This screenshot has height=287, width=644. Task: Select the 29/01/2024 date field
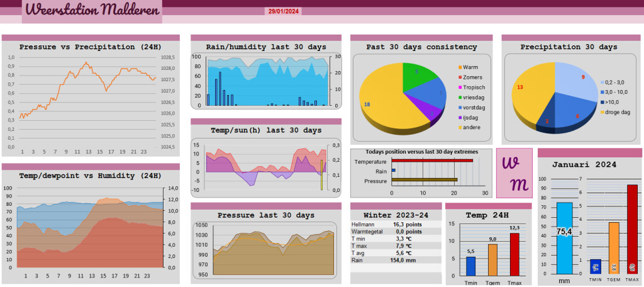(x=284, y=11)
